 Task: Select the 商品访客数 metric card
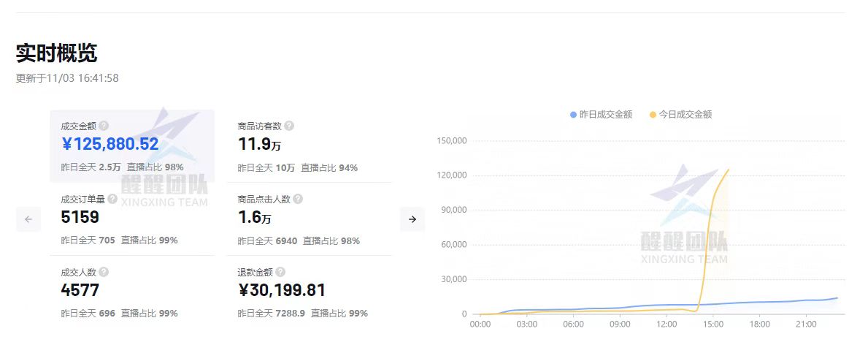click(x=310, y=146)
